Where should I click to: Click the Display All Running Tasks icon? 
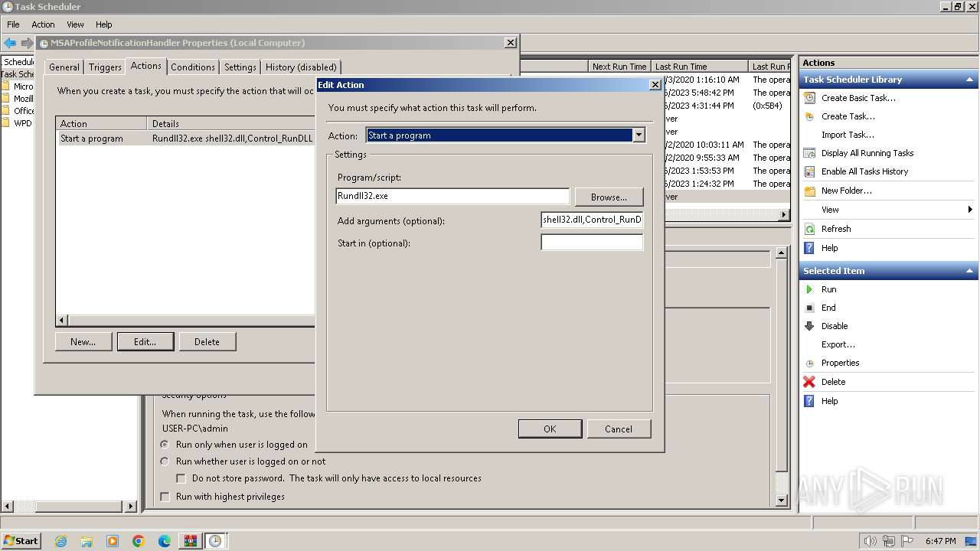pos(809,153)
